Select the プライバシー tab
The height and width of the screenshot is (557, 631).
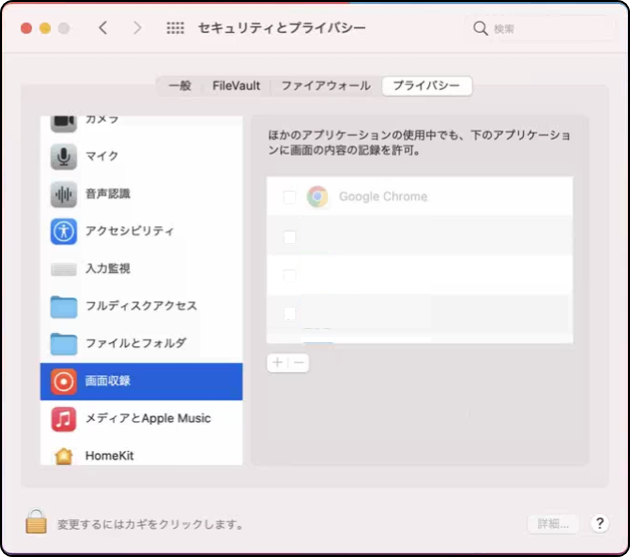point(427,86)
